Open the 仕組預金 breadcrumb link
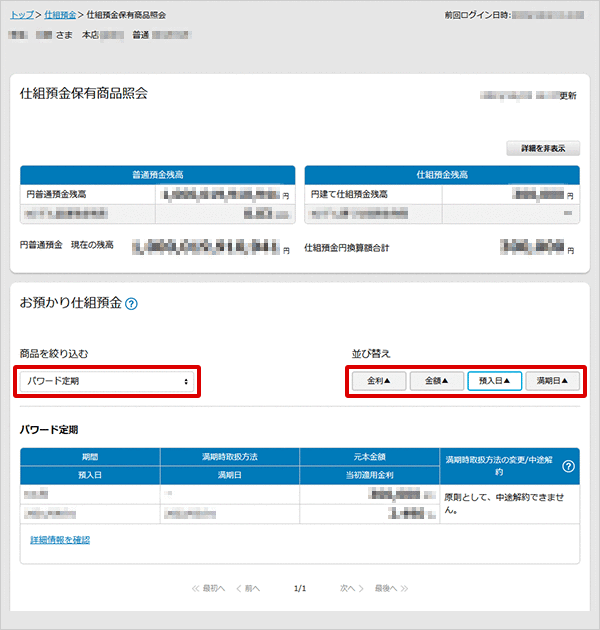The width and height of the screenshot is (600, 630). [60, 16]
